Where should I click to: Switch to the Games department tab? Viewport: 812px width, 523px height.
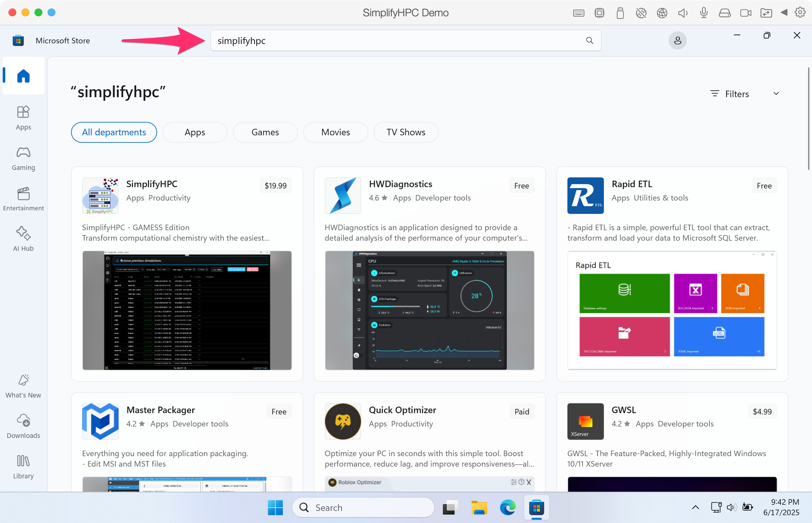click(265, 132)
